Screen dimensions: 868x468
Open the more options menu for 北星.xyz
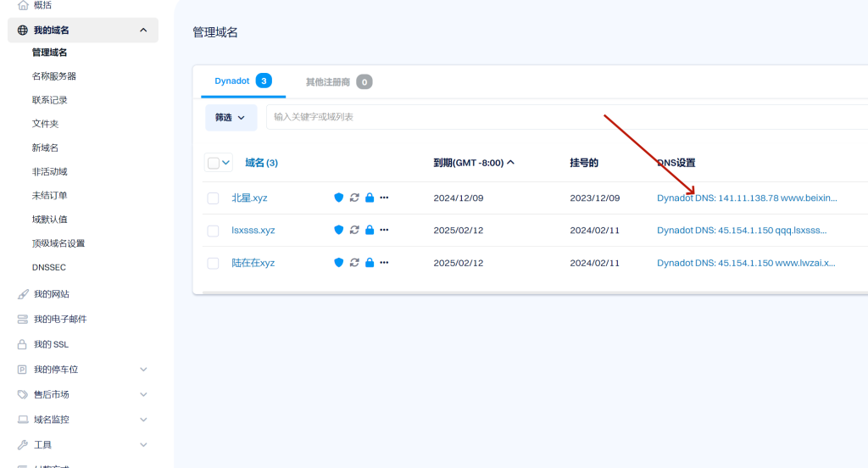click(x=384, y=198)
